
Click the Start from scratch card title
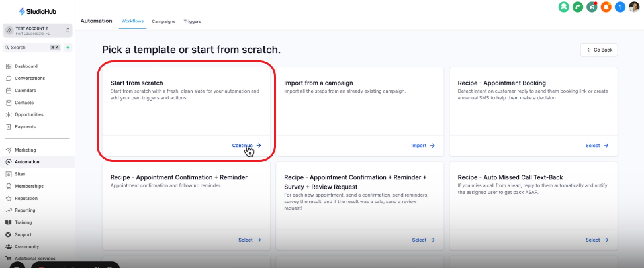137,83
